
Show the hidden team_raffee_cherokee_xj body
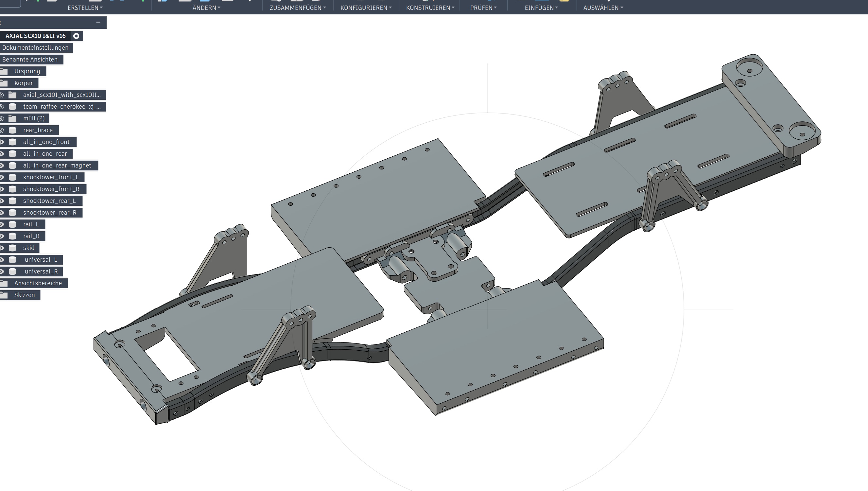(x=2, y=107)
